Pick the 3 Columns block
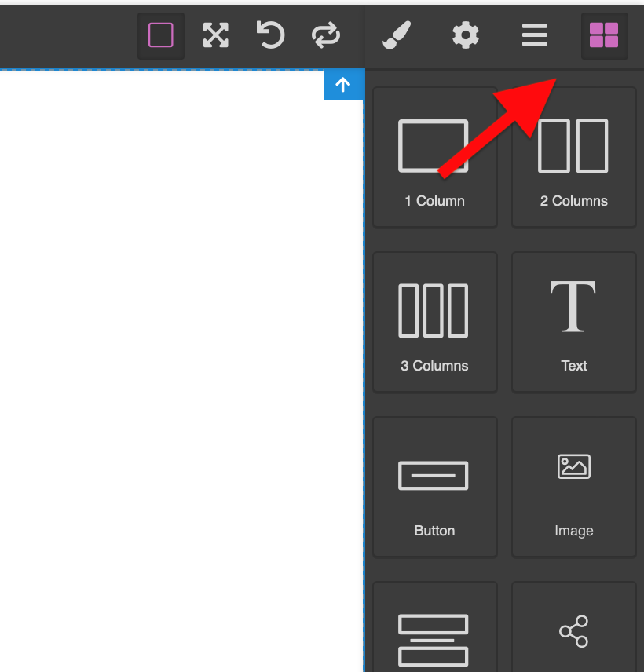 [x=435, y=323]
